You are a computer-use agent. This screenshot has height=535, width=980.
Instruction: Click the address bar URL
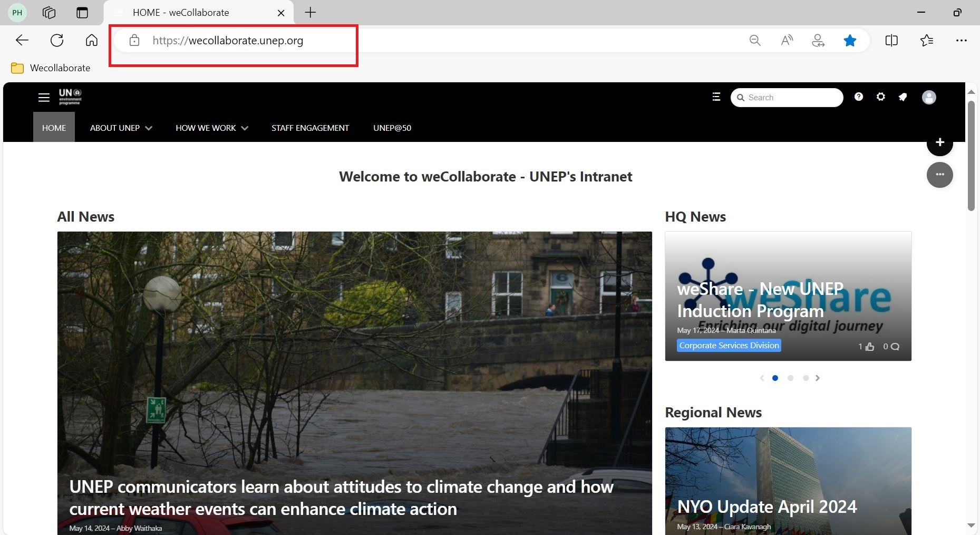pyautogui.click(x=228, y=41)
